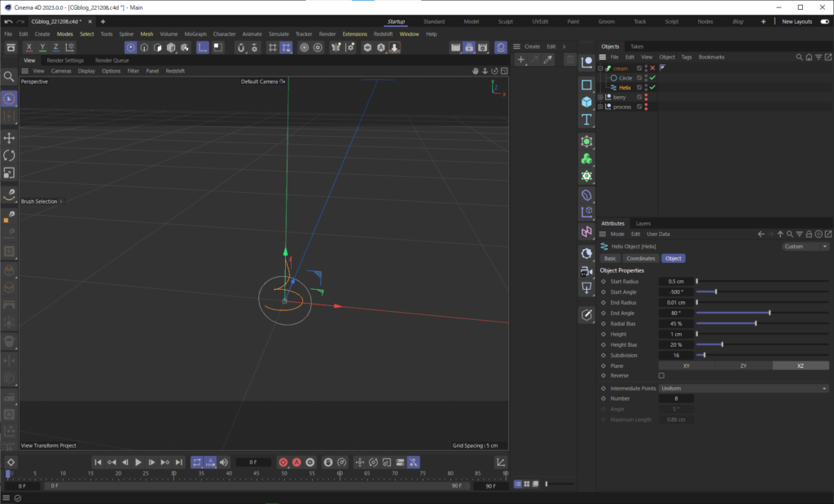The height and width of the screenshot is (504, 834).
Task: Set the Helix plane to ZY
Action: (x=742, y=366)
